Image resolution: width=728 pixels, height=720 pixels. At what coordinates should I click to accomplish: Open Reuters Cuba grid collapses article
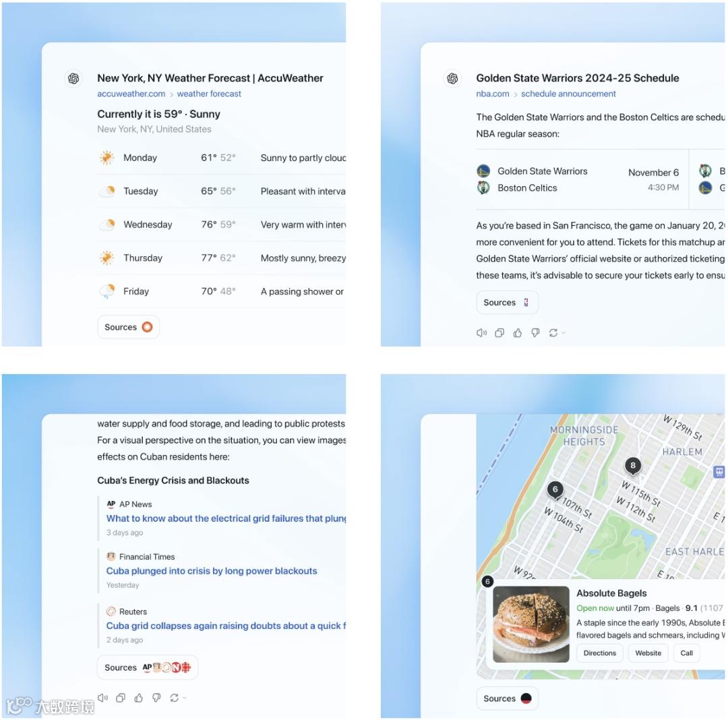tap(226, 626)
